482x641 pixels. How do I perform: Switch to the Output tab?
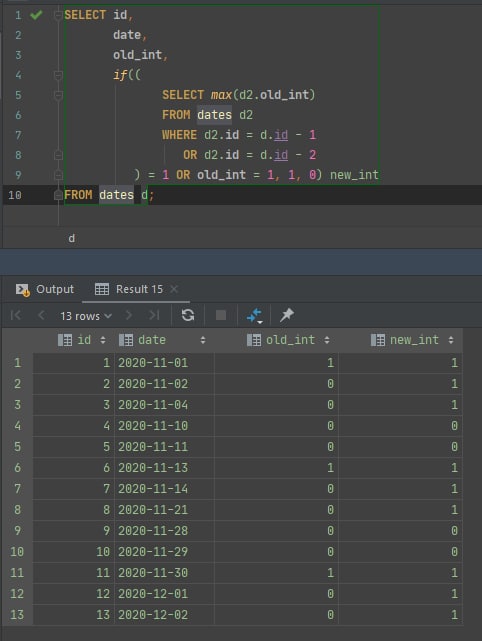(45, 289)
